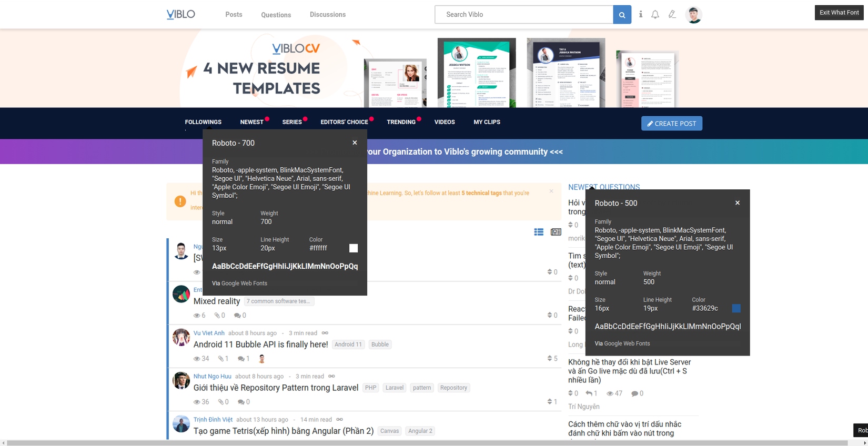Open the 5 technical tags link
Viewport: 868px width, 446px height.
coord(481,193)
